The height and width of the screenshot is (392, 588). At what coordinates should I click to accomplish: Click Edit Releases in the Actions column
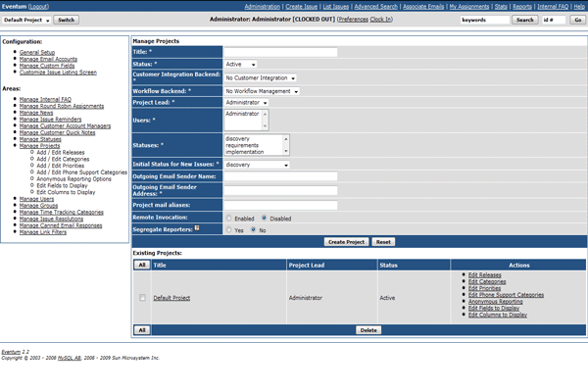click(x=484, y=275)
